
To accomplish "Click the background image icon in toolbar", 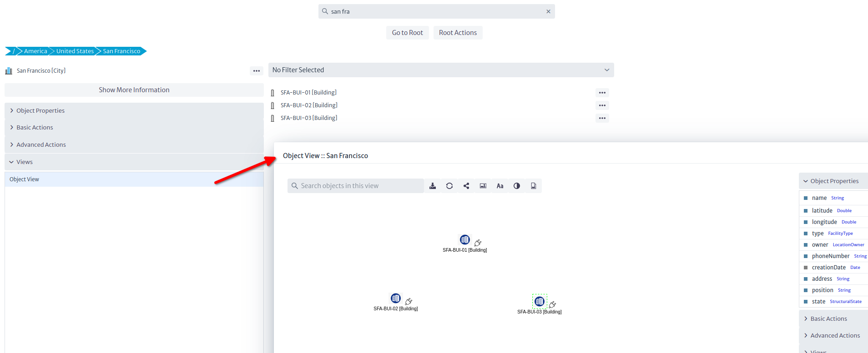I will click(483, 186).
